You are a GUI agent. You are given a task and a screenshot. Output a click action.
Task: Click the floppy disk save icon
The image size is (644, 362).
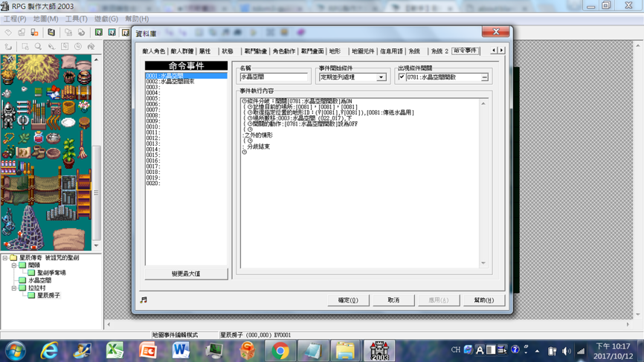click(x=51, y=33)
